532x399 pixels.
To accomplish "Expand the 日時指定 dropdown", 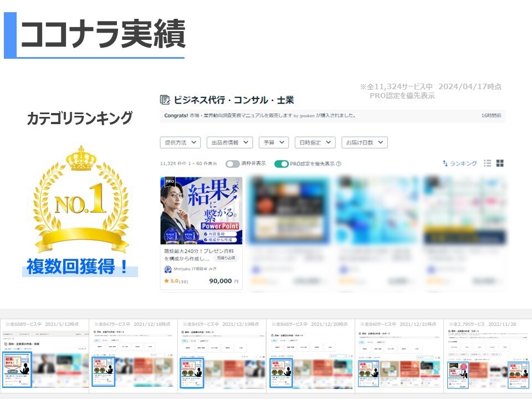I will [x=315, y=142].
